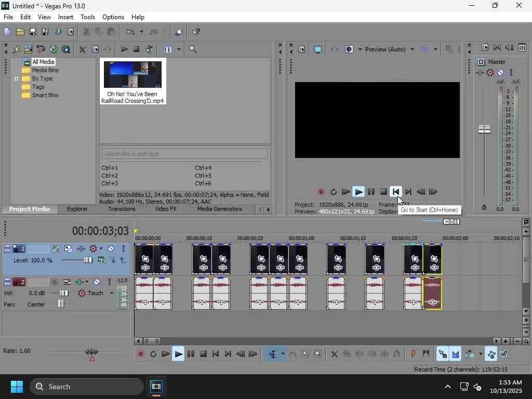
Task: Solo video track 1
Action: (123, 249)
